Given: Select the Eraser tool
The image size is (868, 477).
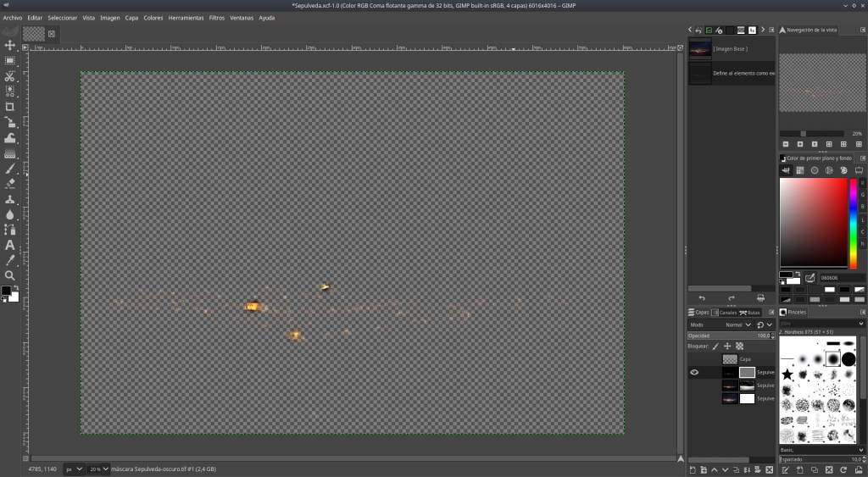Looking at the screenshot, I should point(10,183).
